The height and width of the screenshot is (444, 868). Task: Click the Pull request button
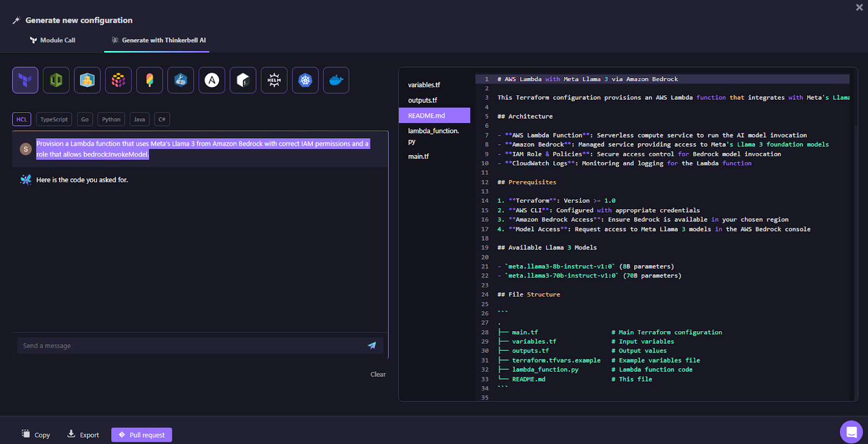142,435
